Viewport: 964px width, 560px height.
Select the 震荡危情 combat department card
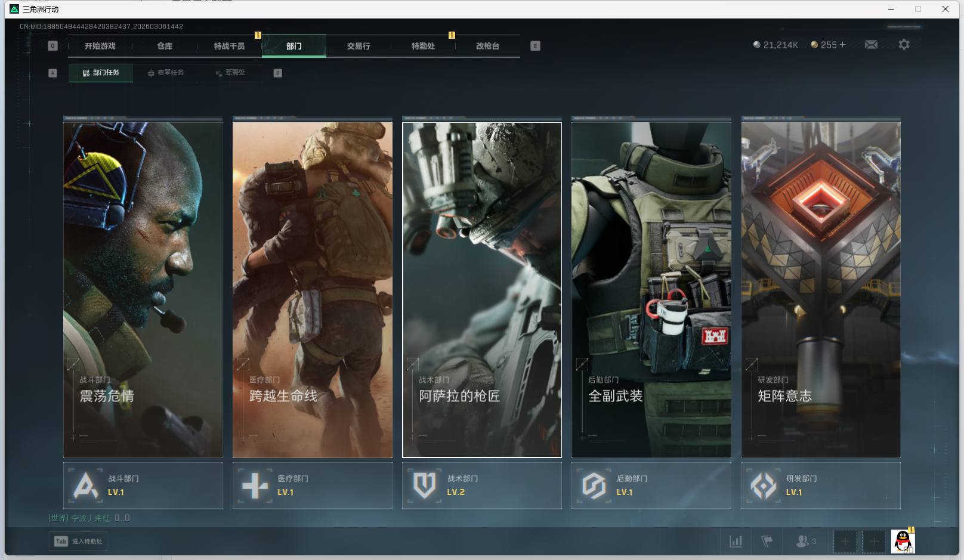[x=143, y=289]
